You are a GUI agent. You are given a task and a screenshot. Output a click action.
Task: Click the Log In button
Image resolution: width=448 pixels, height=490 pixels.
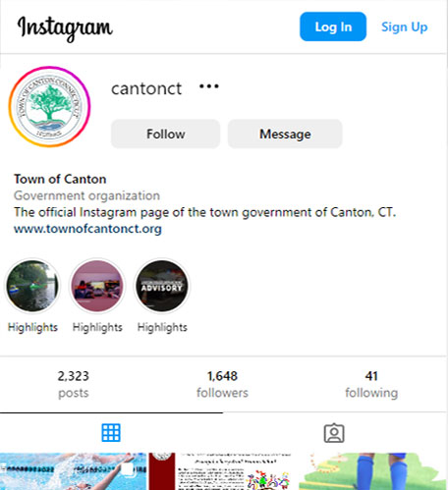point(333,27)
